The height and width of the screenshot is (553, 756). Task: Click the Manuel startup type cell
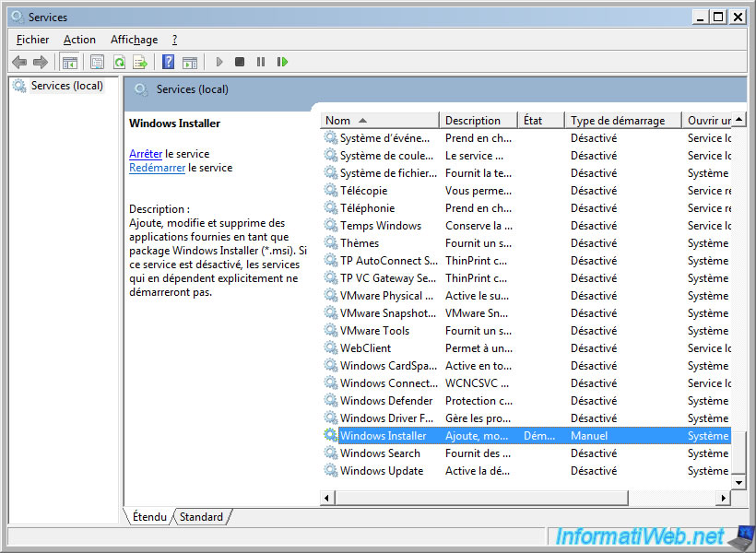(589, 436)
